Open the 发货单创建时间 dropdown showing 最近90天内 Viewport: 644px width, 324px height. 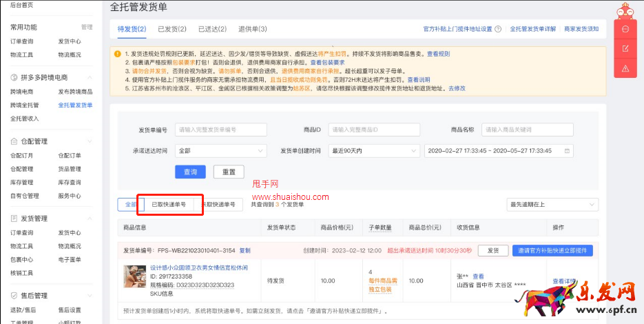coord(374,151)
